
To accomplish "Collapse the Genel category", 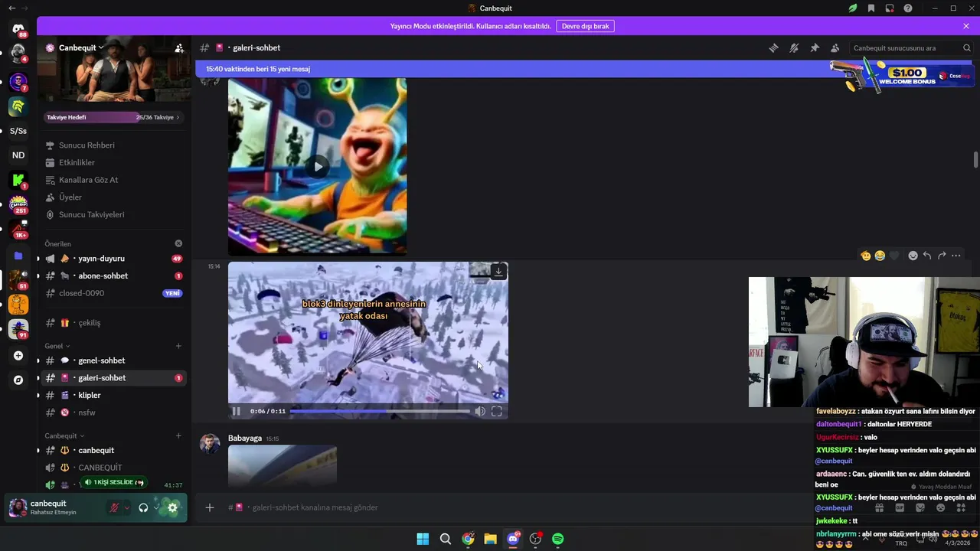I will (57, 346).
